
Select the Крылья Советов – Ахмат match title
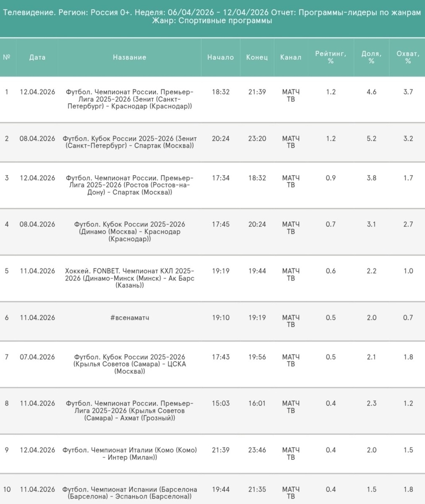pos(130,411)
